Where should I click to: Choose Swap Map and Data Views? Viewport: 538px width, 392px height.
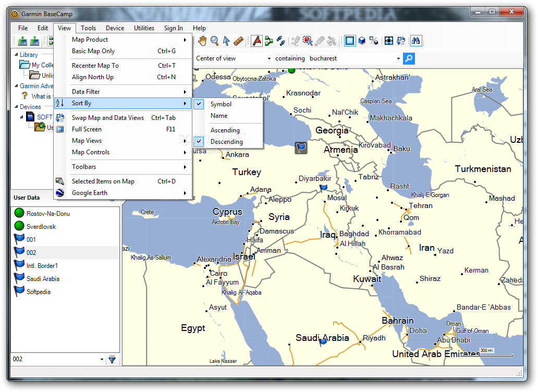point(123,118)
